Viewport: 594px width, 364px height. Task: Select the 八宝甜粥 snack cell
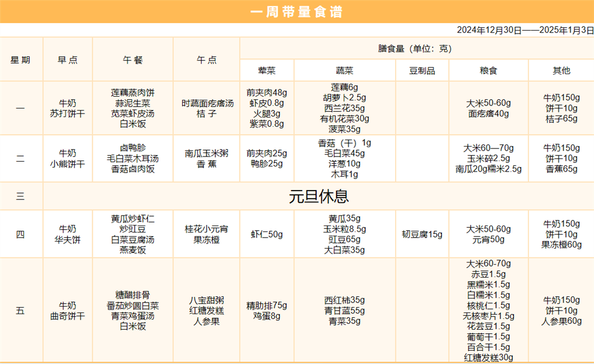[x=207, y=300]
